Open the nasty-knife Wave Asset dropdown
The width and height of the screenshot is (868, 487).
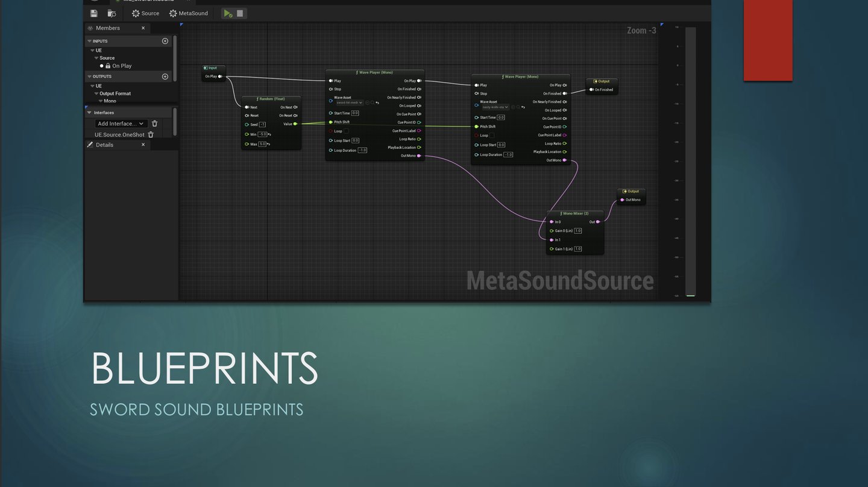pyautogui.click(x=495, y=107)
